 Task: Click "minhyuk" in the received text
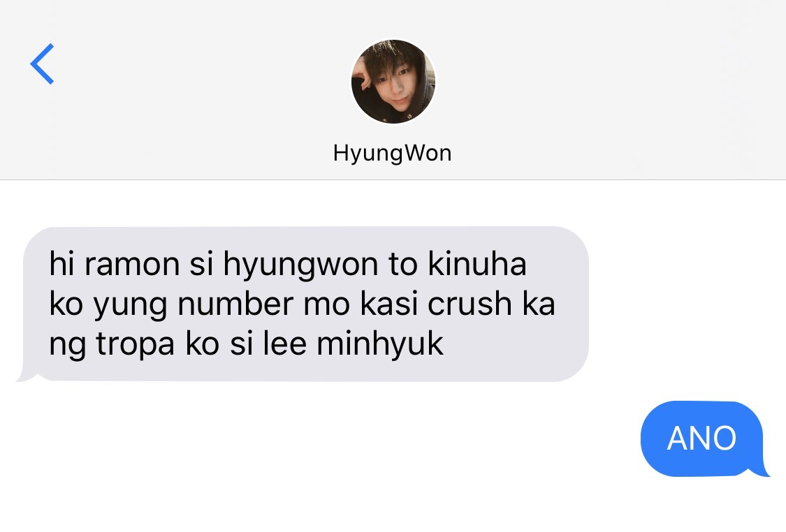click(380, 344)
